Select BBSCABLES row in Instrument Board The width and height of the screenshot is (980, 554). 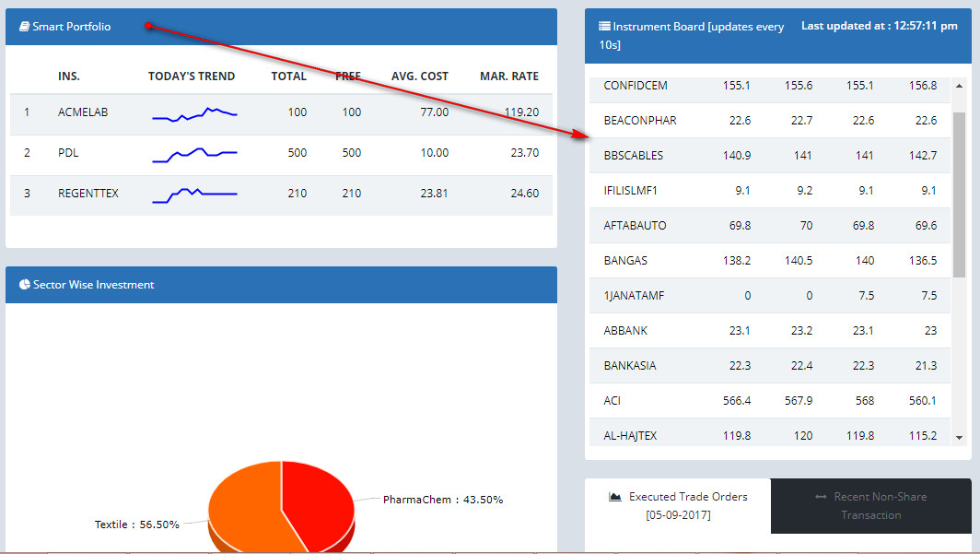[633, 156]
